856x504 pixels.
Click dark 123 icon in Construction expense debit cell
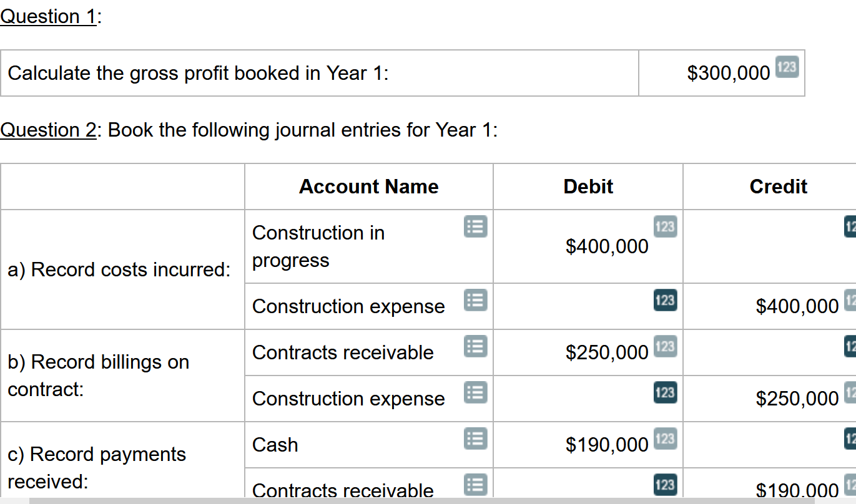[x=665, y=300]
